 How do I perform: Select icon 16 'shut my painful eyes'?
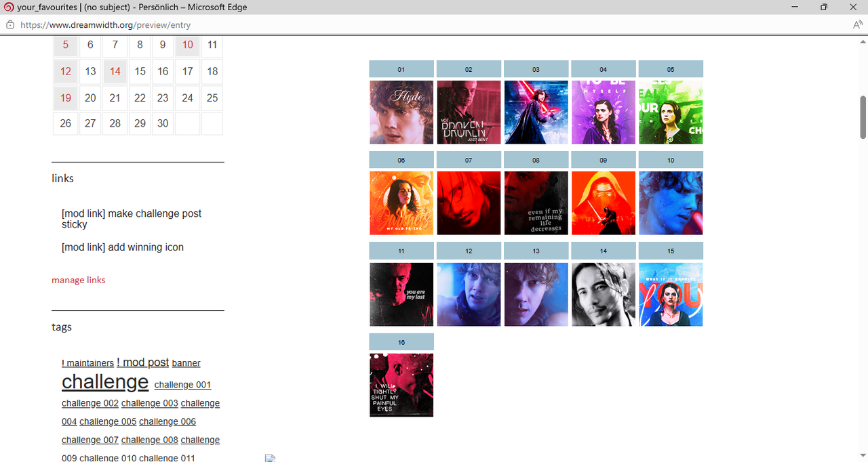(x=401, y=385)
